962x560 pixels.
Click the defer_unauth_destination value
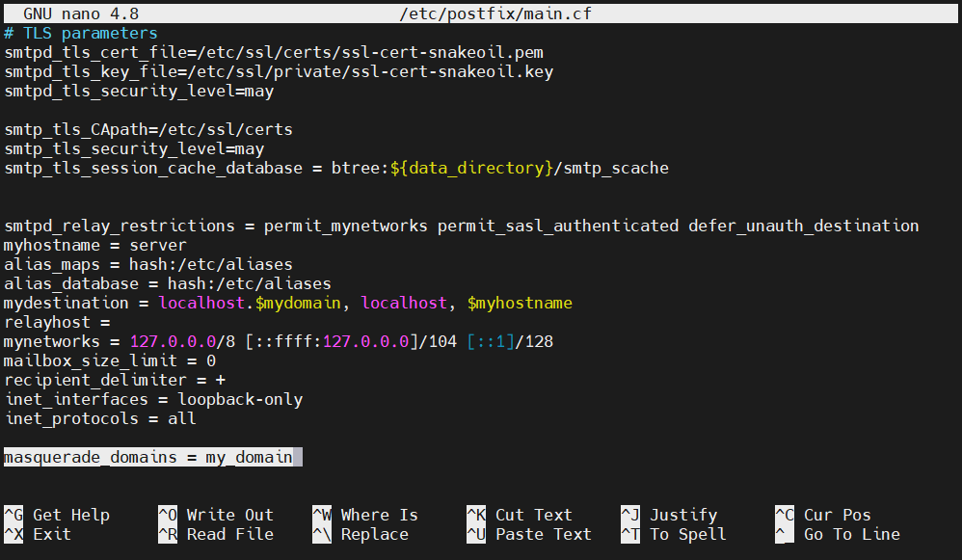[x=804, y=226]
